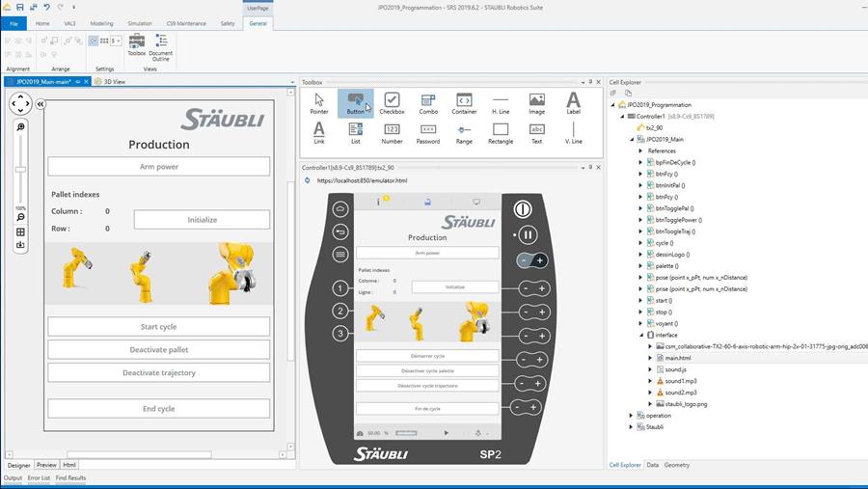Click the designer zoom slider

click(x=20, y=169)
